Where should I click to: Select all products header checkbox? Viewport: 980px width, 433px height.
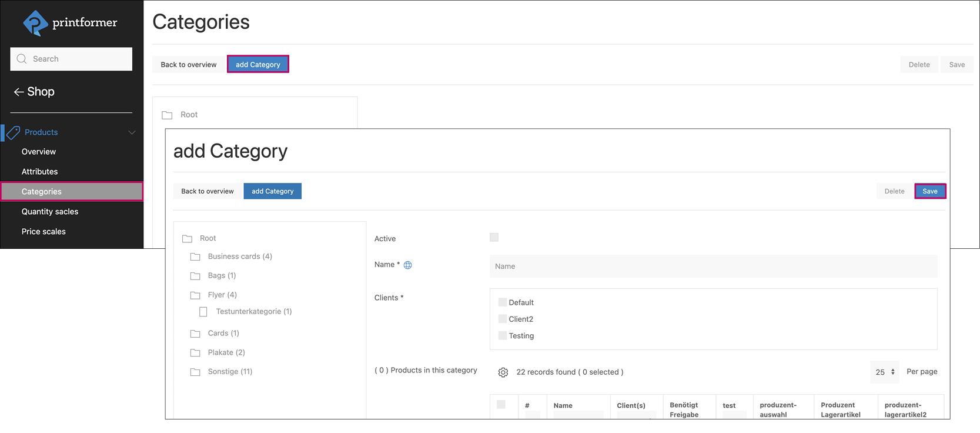click(x=501, y=405)
